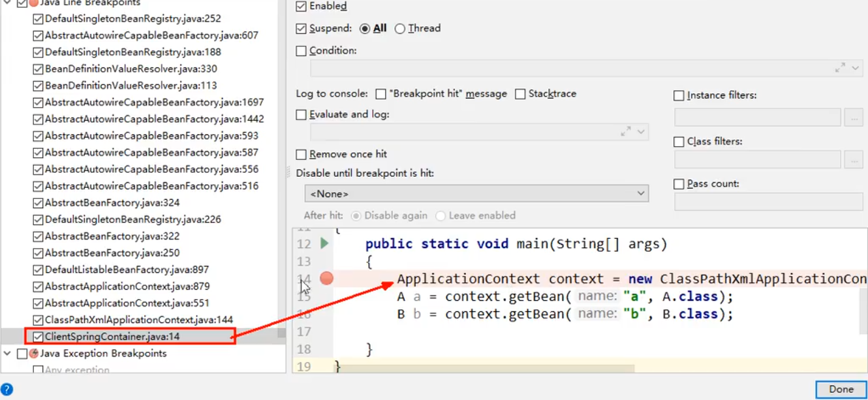Select AbstractApplicationContext.java:551 breakpoint

point(127,303)
